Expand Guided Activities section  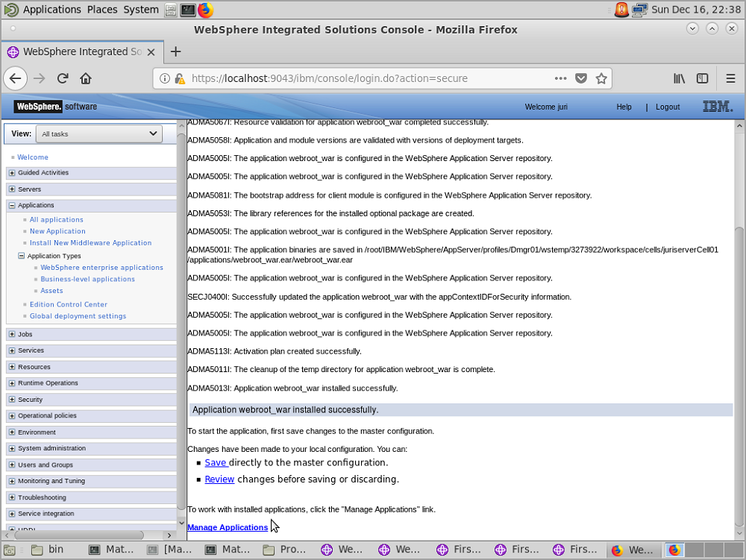(x=12, y=172)
